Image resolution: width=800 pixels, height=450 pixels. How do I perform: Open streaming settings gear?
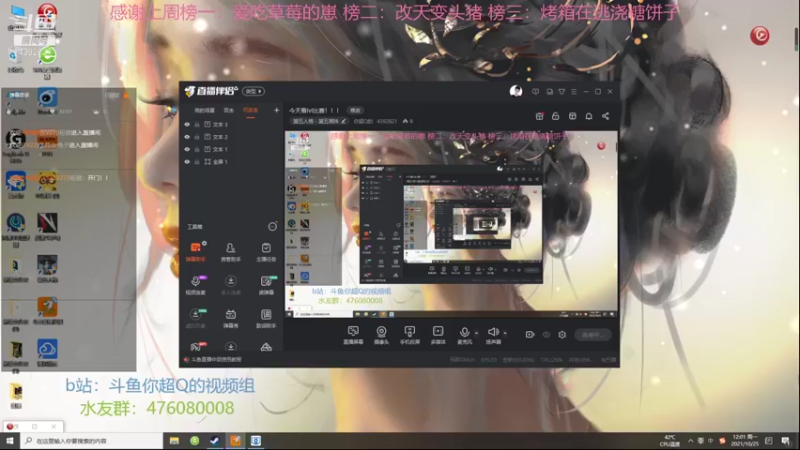562,335
